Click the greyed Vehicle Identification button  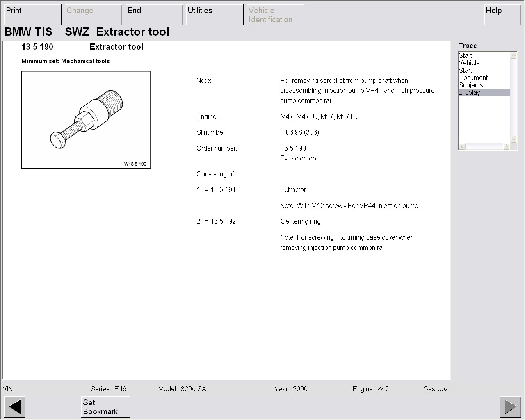coord(276,15)
